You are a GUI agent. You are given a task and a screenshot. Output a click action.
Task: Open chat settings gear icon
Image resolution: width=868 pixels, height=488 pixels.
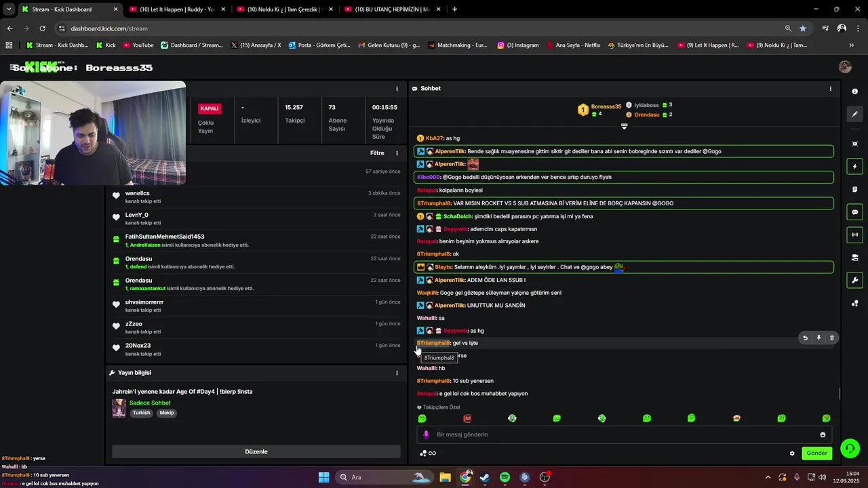coord(791,453)
